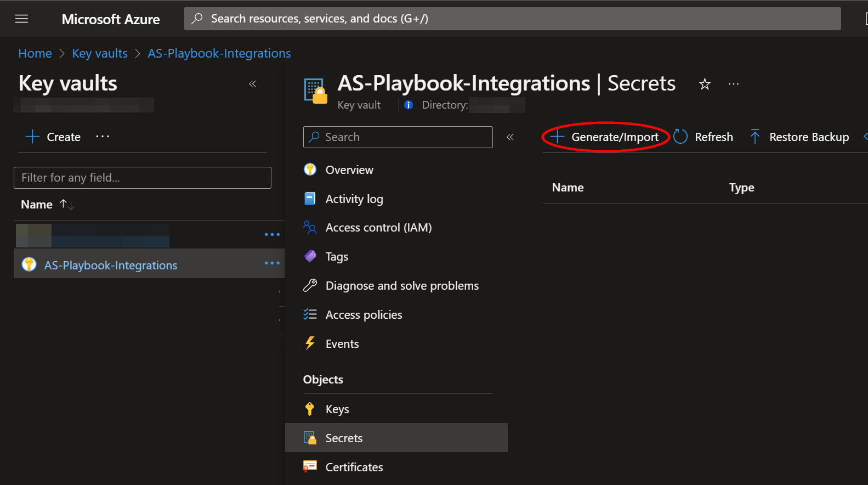Click the AS-Playbook-Integrations row key vault icon
868x485 pixels.
tap(29, 264)
